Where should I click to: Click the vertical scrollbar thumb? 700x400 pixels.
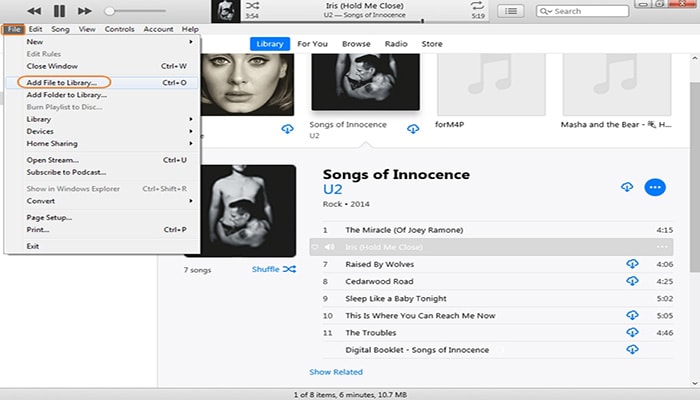(695, 176)
